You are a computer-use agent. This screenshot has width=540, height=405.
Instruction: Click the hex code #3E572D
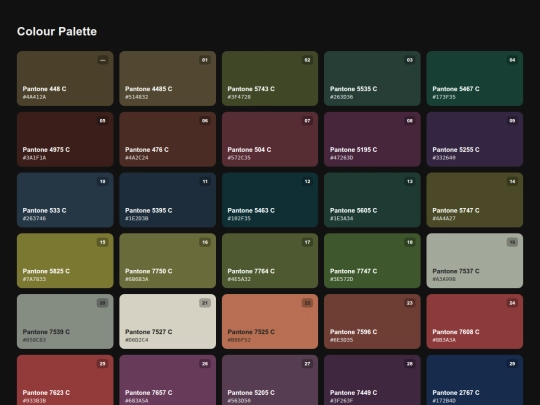342,279
